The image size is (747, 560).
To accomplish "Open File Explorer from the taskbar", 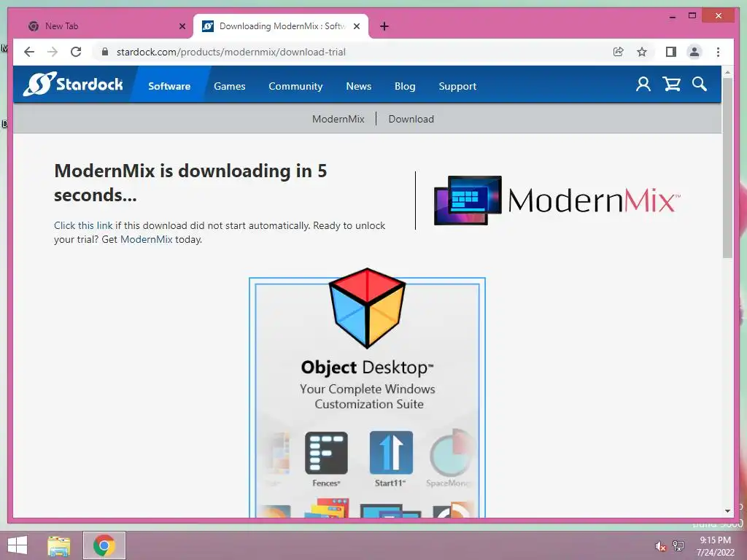I will click(59, 545).
